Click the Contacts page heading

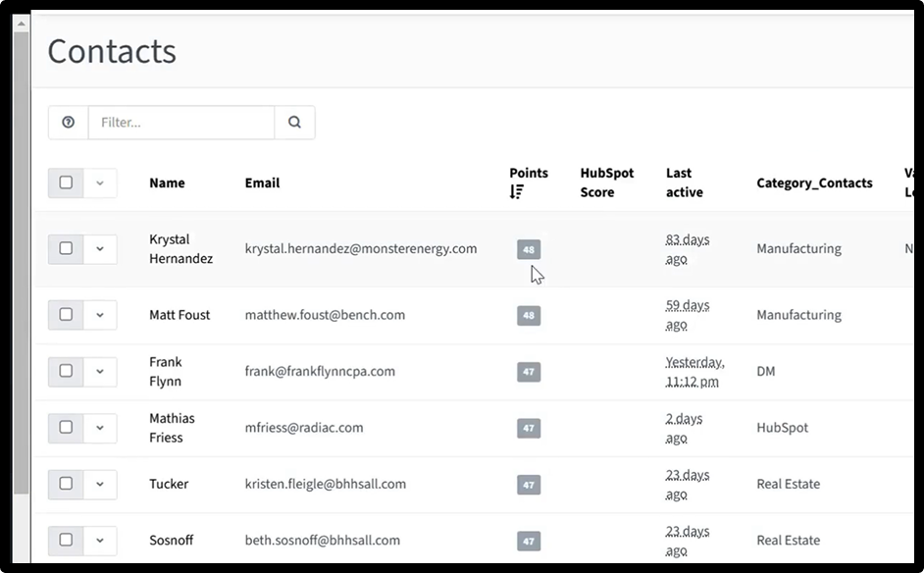[x=112, y=51]
